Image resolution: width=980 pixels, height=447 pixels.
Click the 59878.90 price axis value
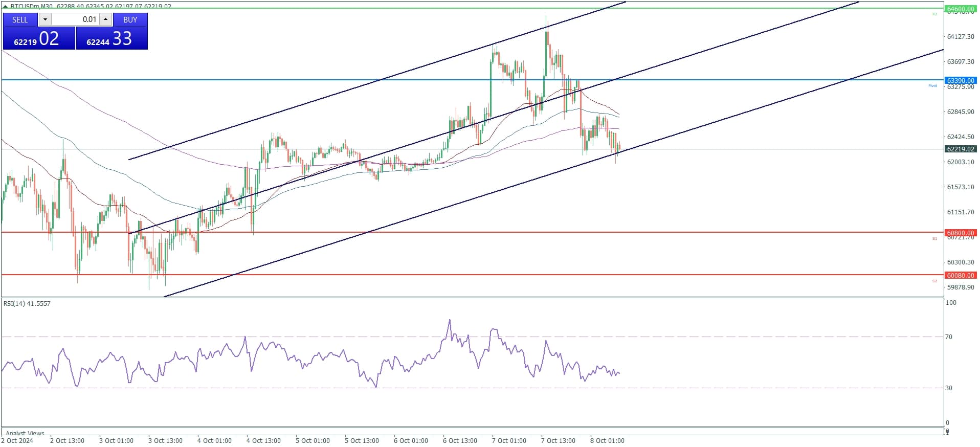(961, 287)
